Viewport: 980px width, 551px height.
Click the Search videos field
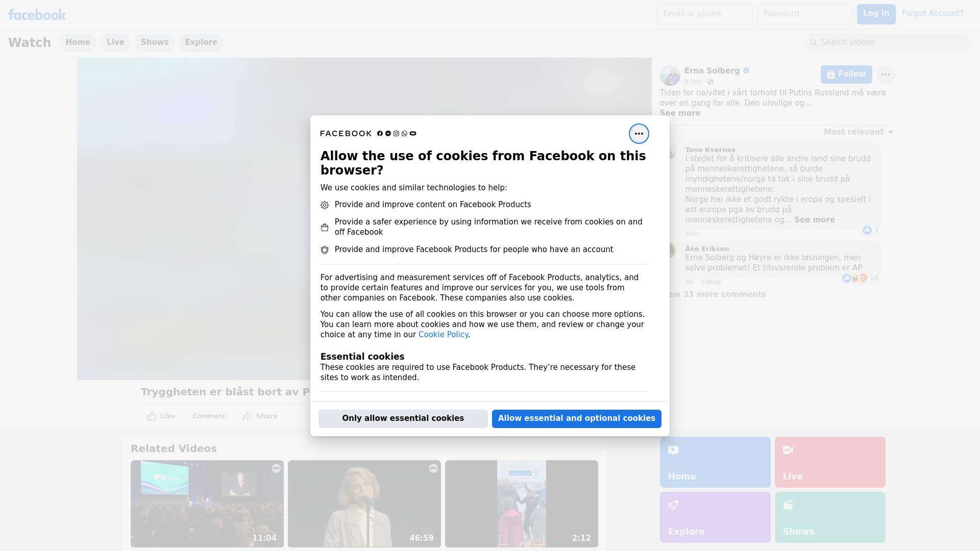coord(888,43)
